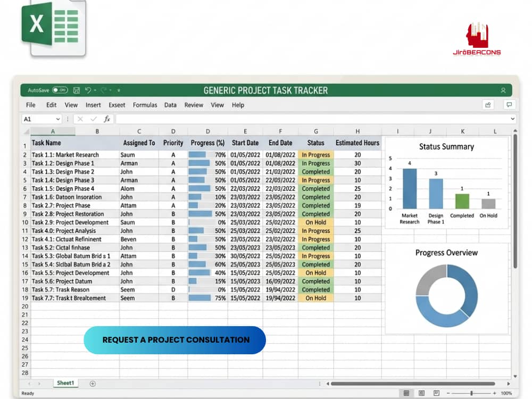
Task: Select Task 5.6: Project Datum cell
Action: click(x=75, y=281)
